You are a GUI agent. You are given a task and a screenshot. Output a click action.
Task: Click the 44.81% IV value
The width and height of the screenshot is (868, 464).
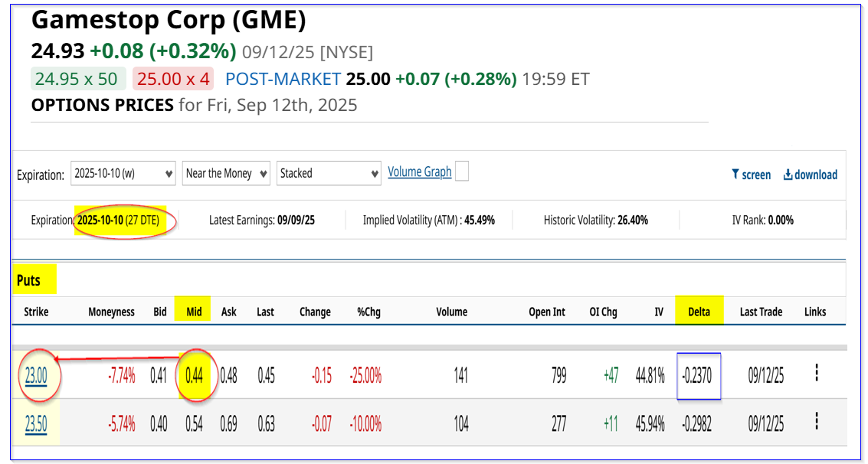pyautogui.click(x=650, y=377)
